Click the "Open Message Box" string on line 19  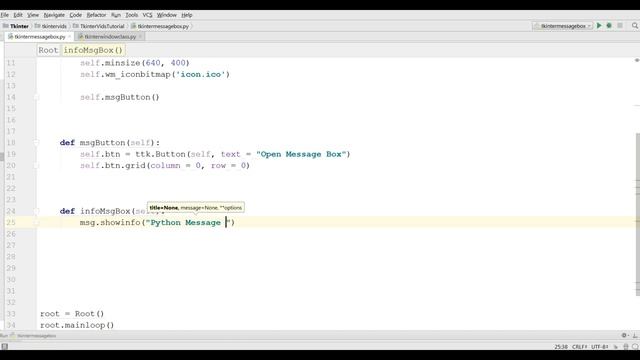pos(301,154)
